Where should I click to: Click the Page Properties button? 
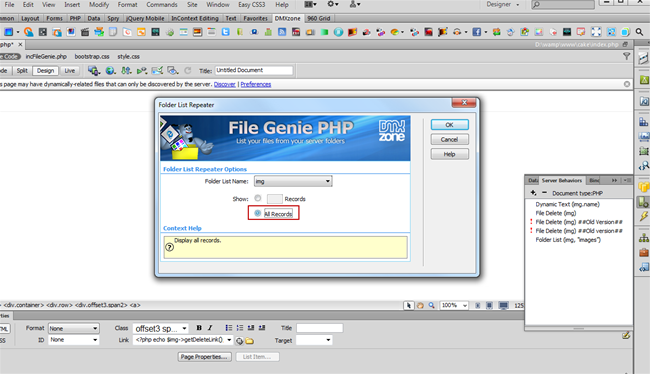pyautogui.click(x=205, y=357)
